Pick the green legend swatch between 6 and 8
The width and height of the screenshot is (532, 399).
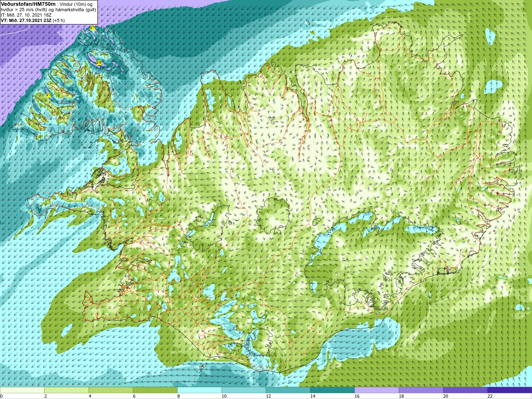(155, 390)
